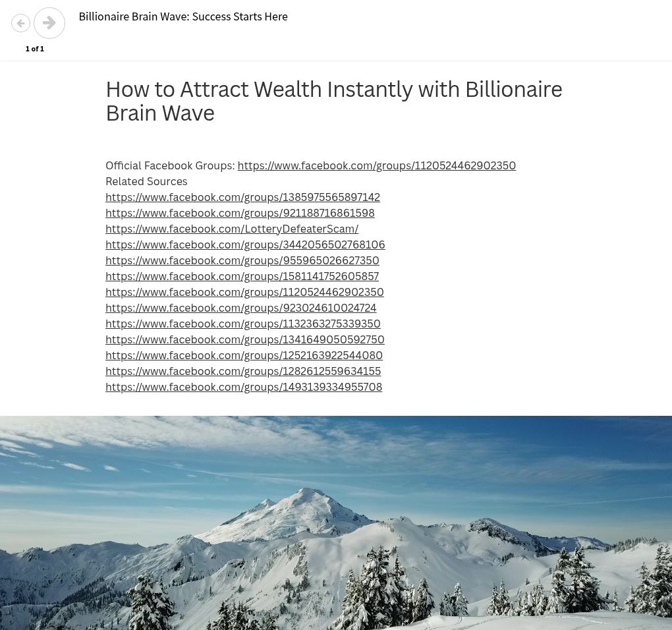Click the next page arrow icon
The width and height of the screenshot is (672, 630).
(x=49, y=23)
